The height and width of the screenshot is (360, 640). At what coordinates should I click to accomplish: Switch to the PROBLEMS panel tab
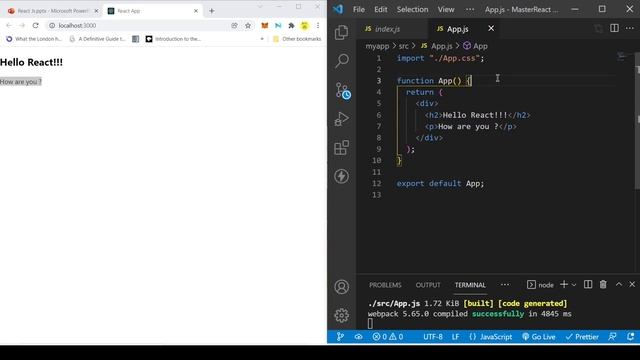pyautogui.click(x=385, y=285)
